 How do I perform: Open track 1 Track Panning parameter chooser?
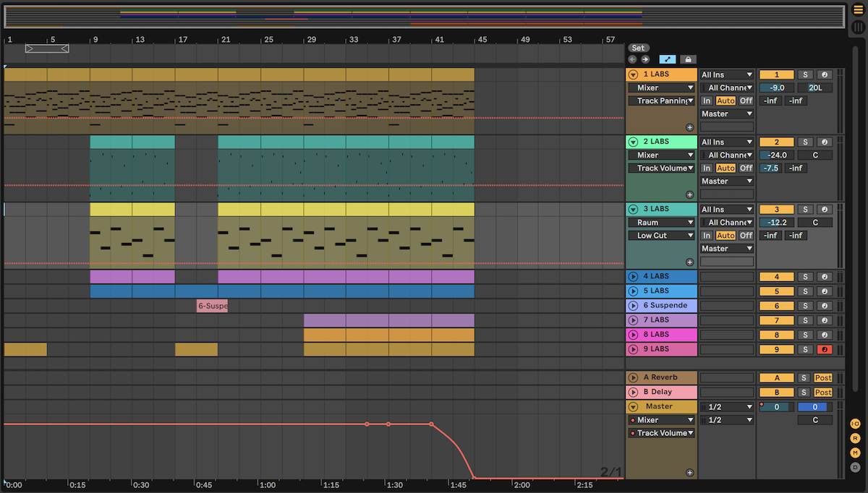(661, 100)
